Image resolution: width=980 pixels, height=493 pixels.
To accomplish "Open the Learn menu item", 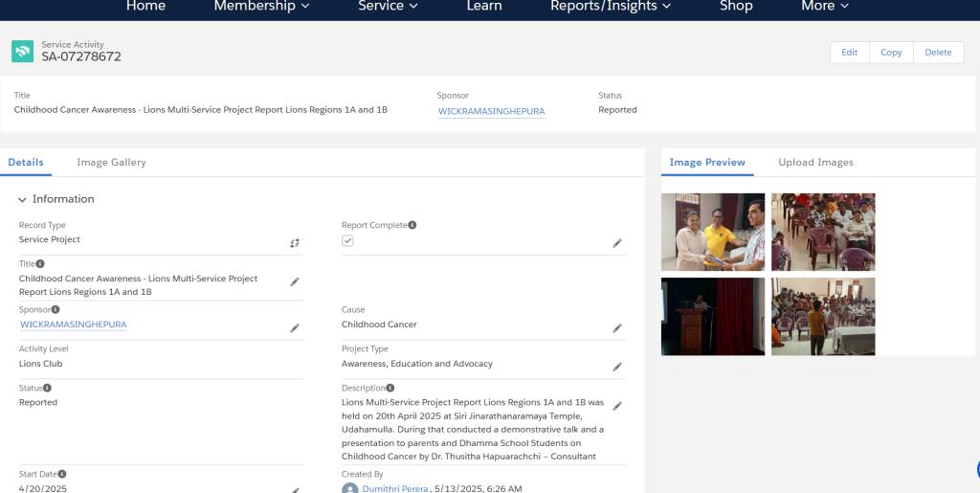I will pyautogui.click(x=484, y=7).
